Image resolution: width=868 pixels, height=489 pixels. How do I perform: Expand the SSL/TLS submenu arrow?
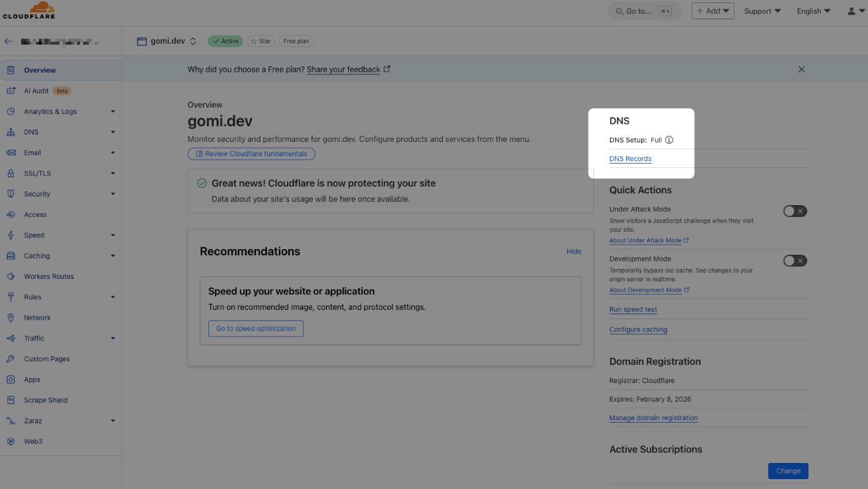113,174
